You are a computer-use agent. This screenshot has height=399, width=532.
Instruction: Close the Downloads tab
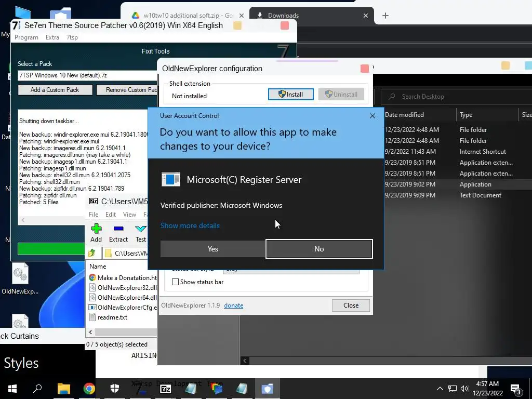point(366,16)
